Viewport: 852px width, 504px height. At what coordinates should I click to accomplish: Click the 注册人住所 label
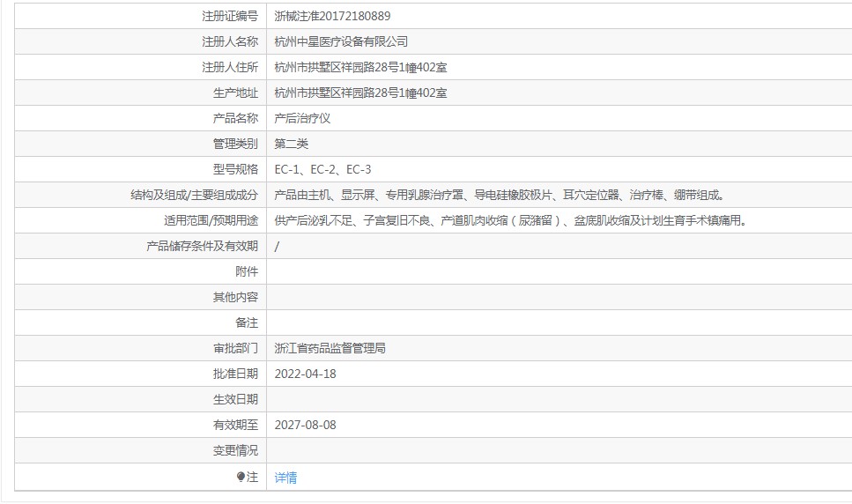(x=230, y=67)
